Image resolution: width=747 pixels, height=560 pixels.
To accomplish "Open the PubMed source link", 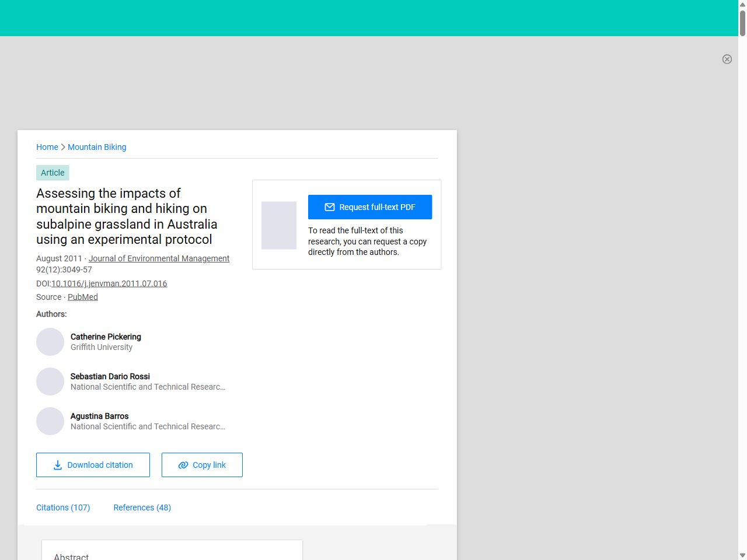I will (83, 297).
